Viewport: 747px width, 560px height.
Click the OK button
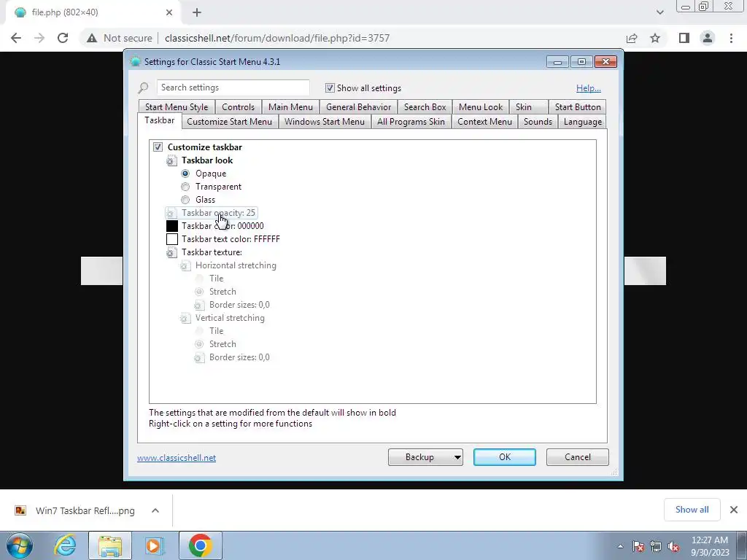505,457
